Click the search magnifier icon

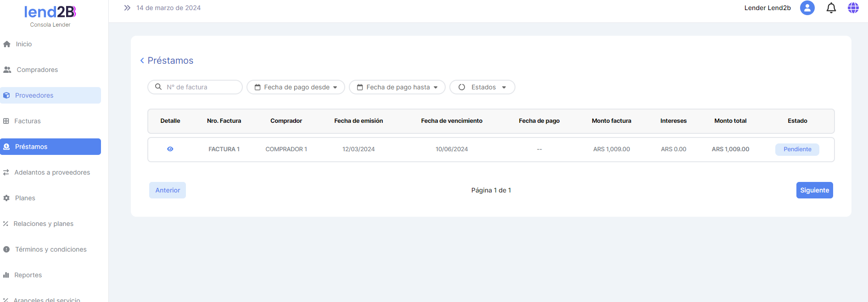click(158, 87)
